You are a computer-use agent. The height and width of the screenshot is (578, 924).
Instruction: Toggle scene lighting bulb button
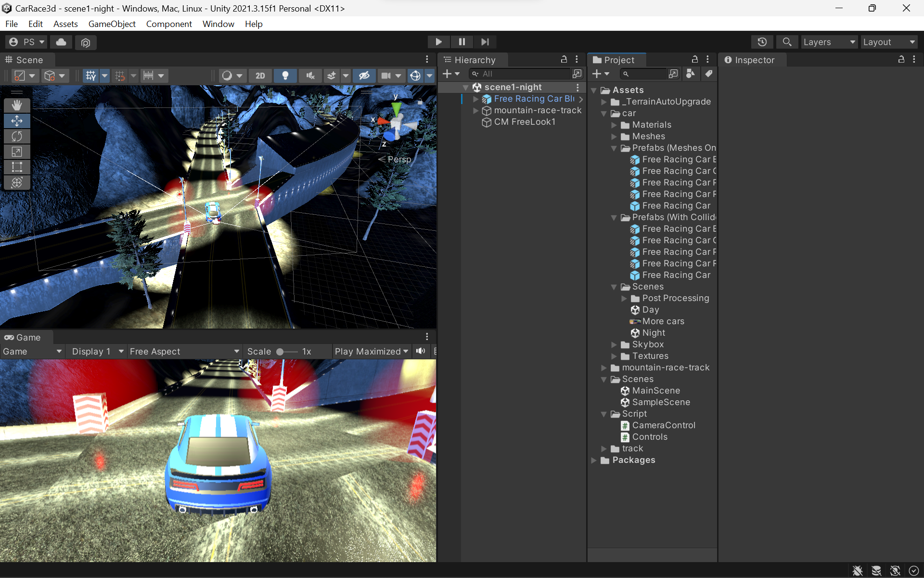[x=285, y=76]
